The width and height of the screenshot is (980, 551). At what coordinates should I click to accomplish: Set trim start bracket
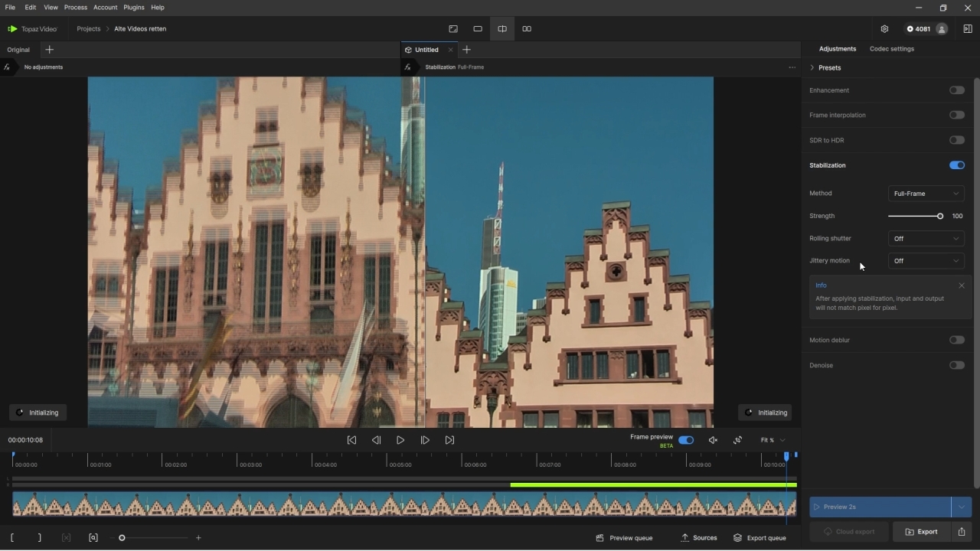click(x=12, y=538)
